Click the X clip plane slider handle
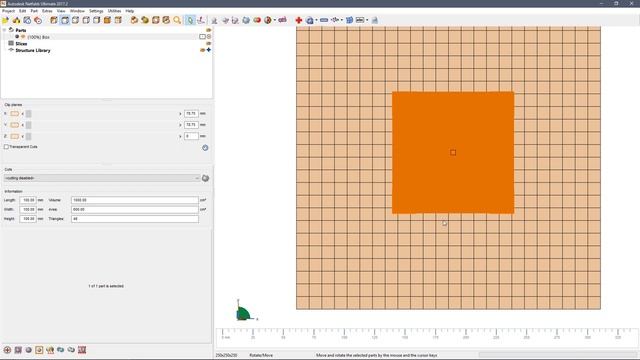640x360 pixels. tap(29, 113)
